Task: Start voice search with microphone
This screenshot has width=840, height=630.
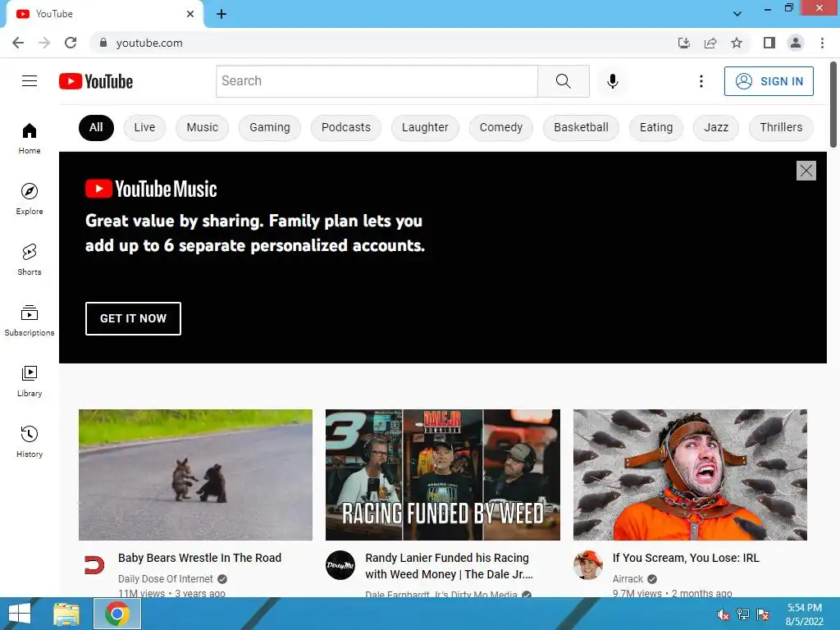Action: coord(612,81)
